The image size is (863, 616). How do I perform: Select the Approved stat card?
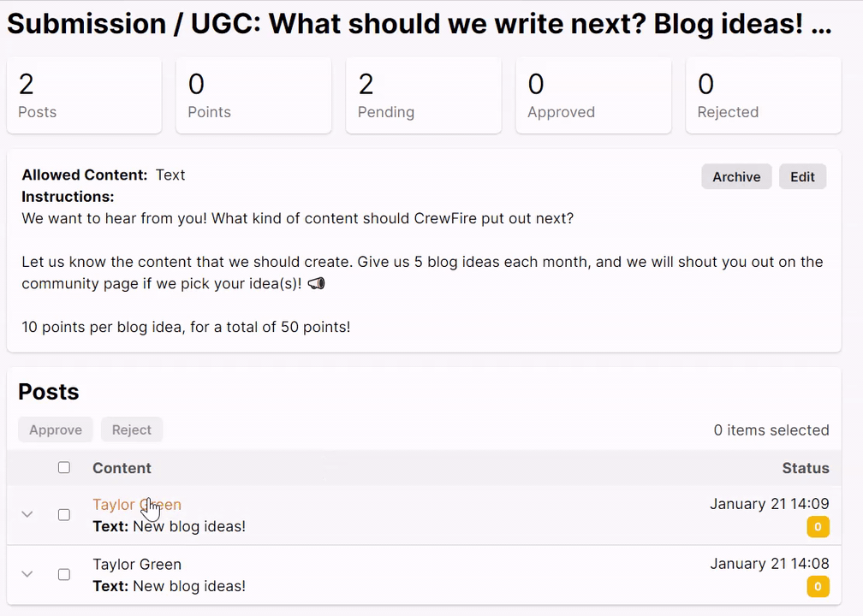click(x=593, y=95)
